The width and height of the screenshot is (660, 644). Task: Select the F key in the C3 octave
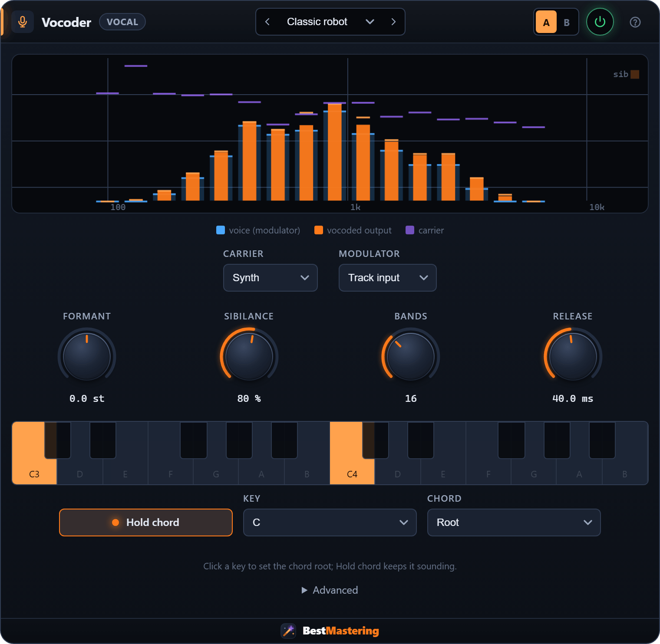[171, 472]
